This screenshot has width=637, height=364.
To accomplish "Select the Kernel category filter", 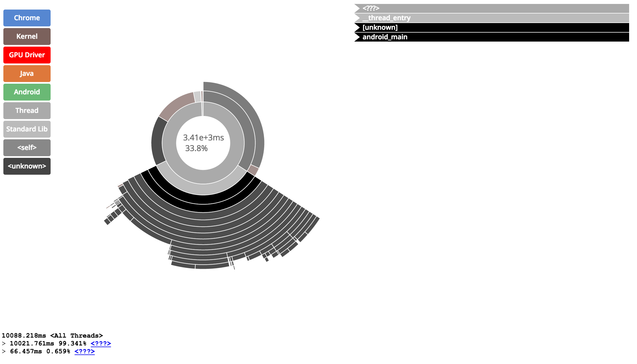I will [27, 36].
